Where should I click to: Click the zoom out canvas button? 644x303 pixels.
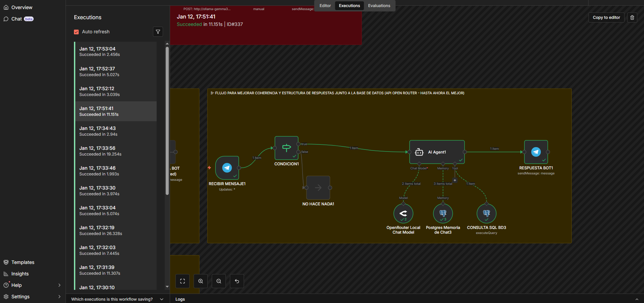219,281
